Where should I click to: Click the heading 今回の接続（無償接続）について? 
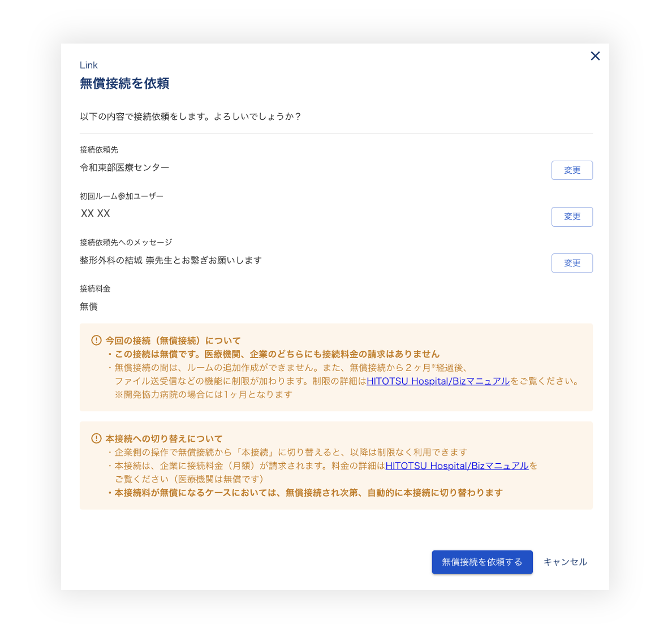(173, 341)
